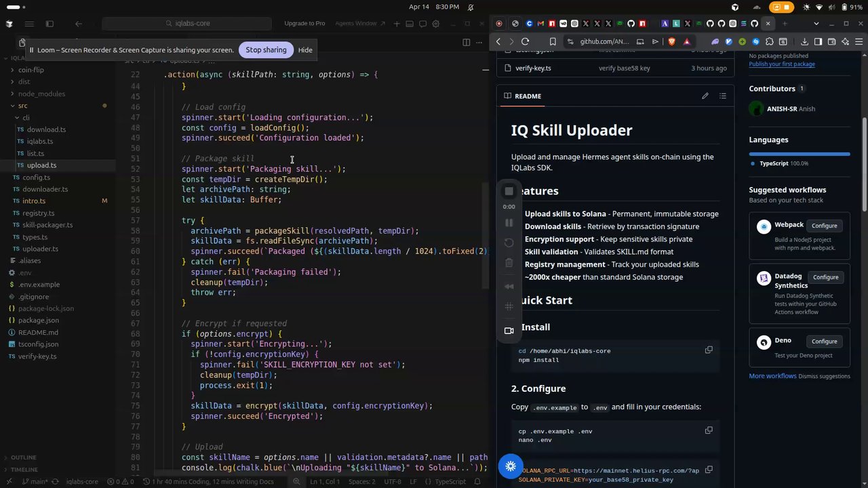Open the Cursor hamburger menu
Image resolution: width=868 pixels, height=488 pixels.
tap(28, 24)
